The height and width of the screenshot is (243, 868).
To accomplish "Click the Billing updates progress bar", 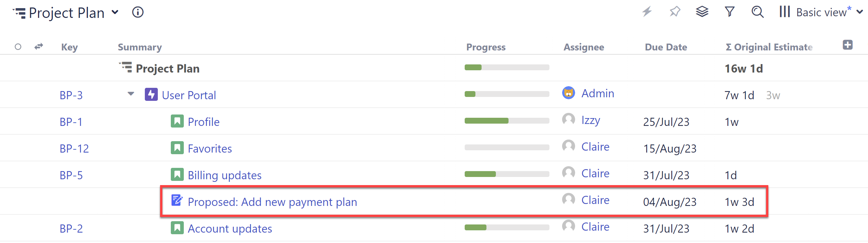I will pos(507,174).
